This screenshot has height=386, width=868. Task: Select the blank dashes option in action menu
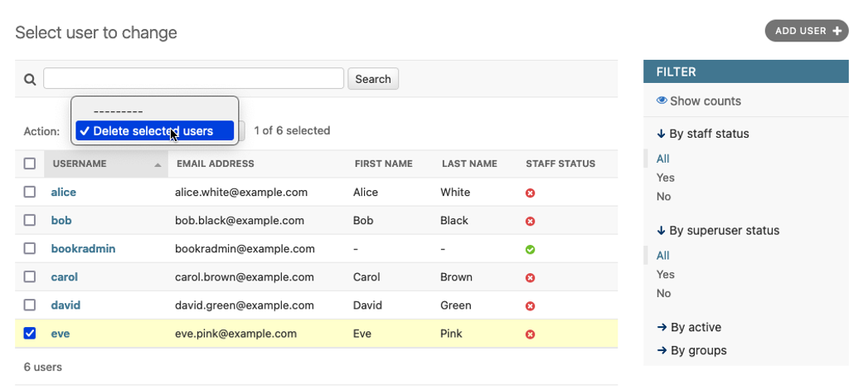[x=119, y=111]
